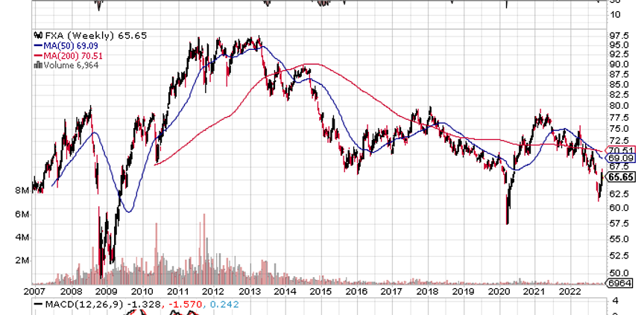Click the 2021 year label on time axis
Viewport: 644px width, 315px height.
(534, 291)
